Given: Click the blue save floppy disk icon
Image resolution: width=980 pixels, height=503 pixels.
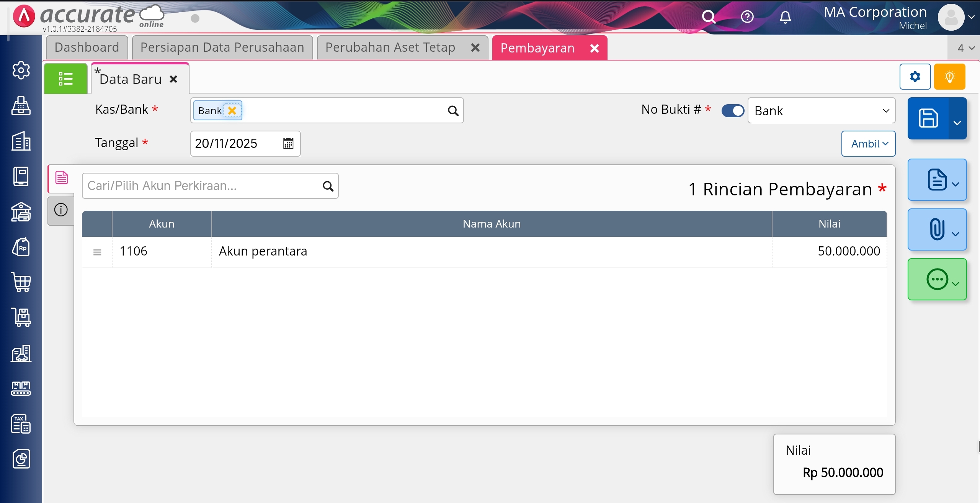Looking at the screenshot, I should (x=928, y=118).
